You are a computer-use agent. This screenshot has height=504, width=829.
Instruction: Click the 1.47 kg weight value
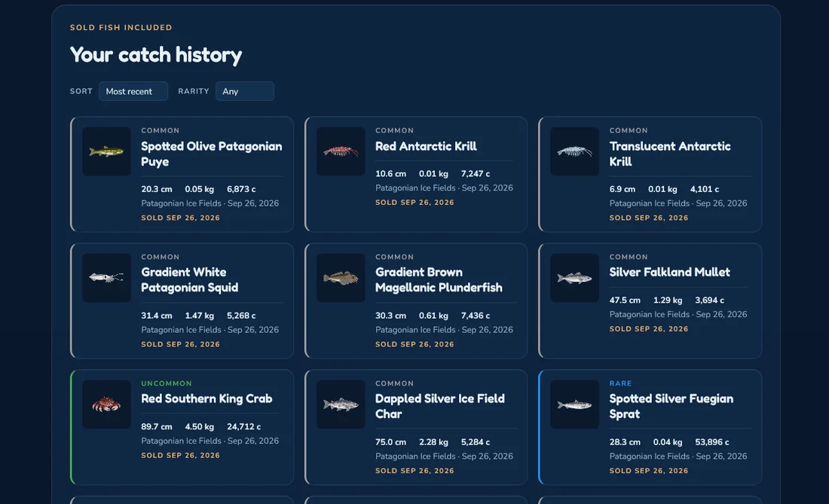click(199, 316)
